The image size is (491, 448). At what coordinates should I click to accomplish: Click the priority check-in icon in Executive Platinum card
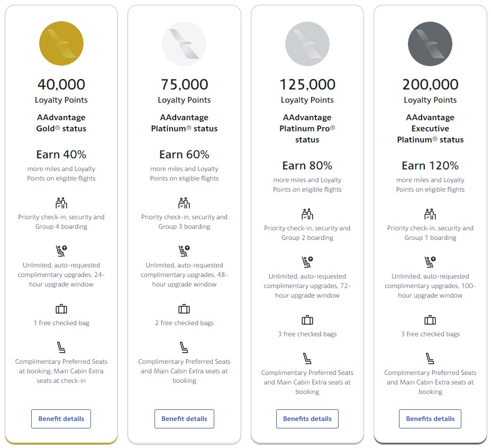[x=430, y=214]
